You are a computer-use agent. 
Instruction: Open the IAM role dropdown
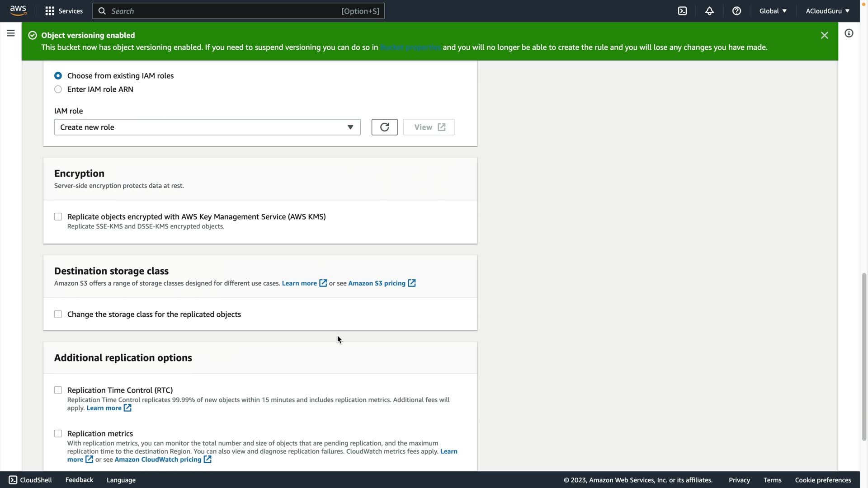pyautogui.click(x=207, y=127)
